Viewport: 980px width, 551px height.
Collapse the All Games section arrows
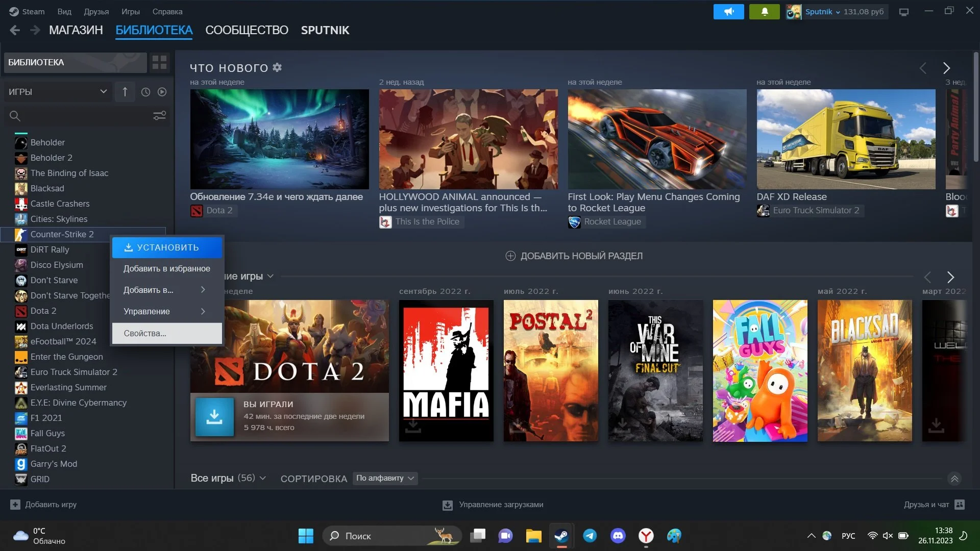pos(954,479)
